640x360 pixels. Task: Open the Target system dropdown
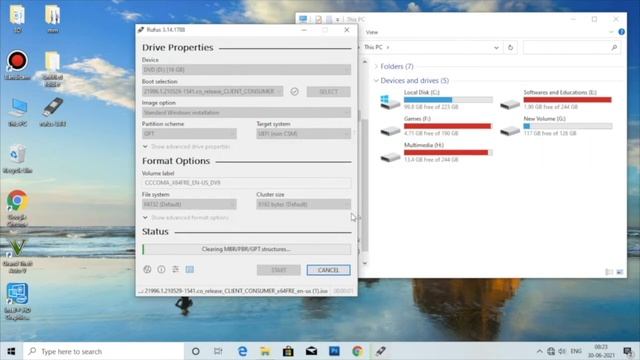tap(303, 134)
